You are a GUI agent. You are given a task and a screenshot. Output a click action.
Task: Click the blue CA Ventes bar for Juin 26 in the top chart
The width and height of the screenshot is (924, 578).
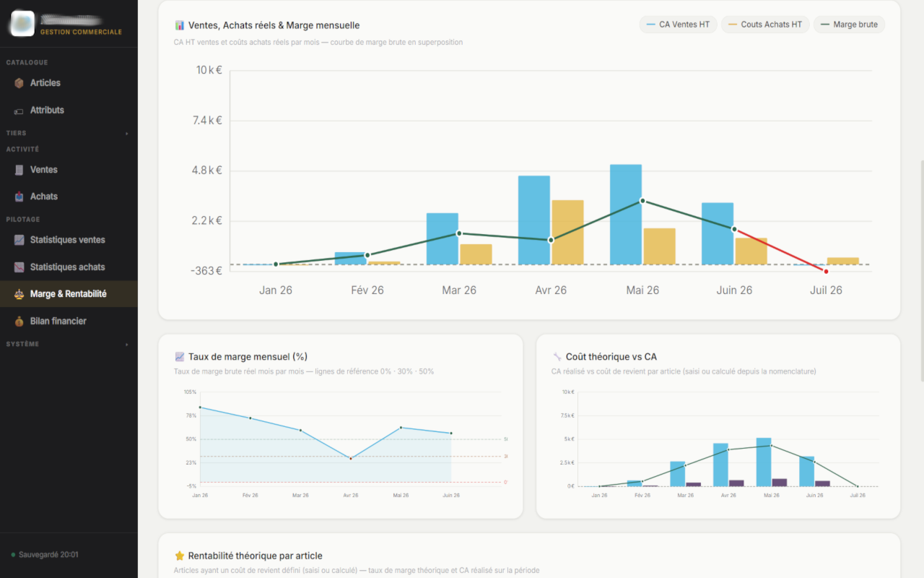718,233
